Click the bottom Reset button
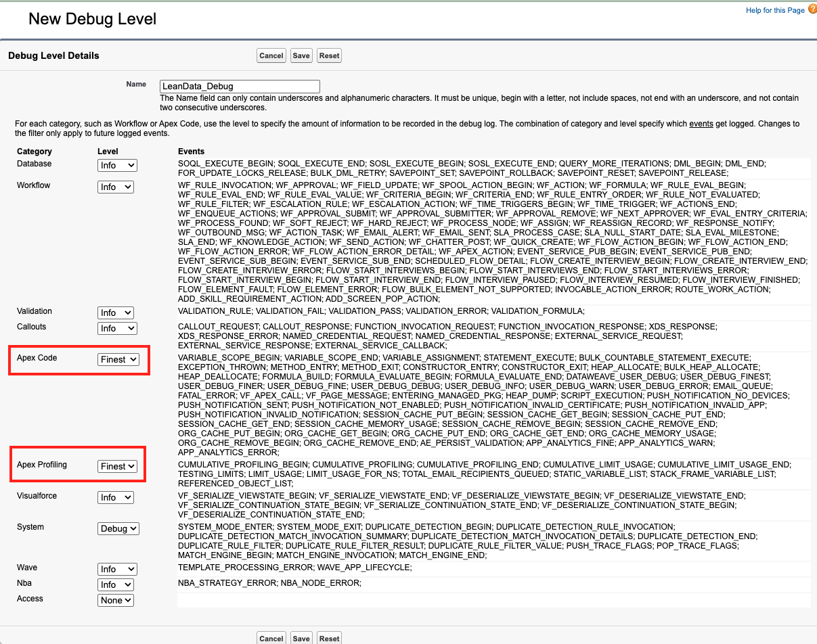Screen dimensions: 817x644 tap(329, 638)
